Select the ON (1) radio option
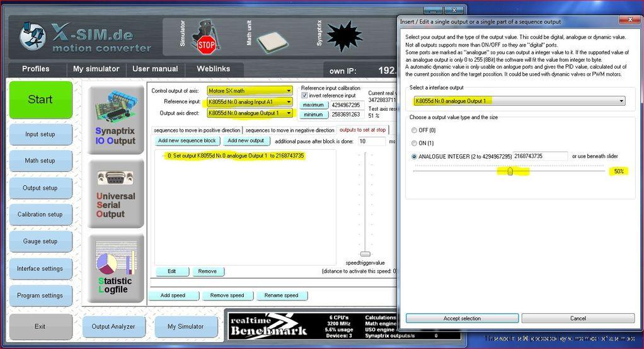 click(x=414, y=143)
